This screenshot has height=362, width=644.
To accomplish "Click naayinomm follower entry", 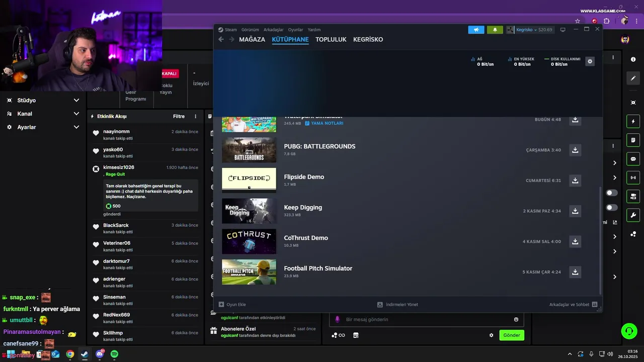I will [145, 135].
